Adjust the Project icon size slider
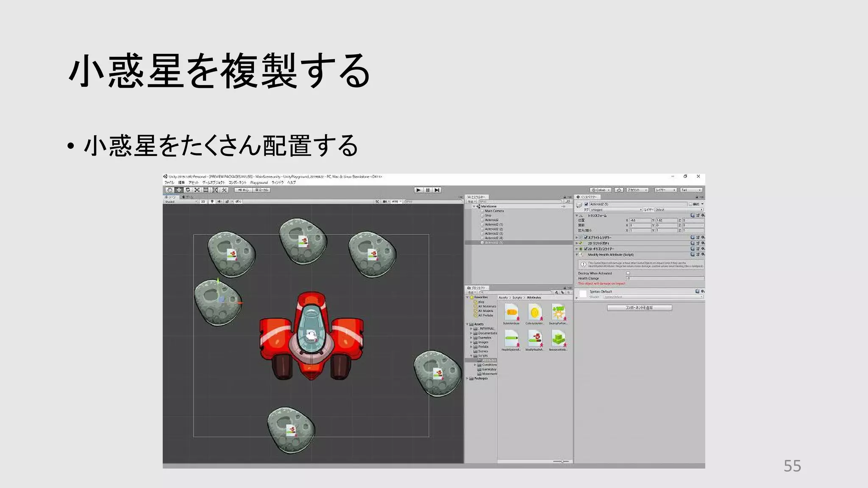Image resolution: width=868 pixels, height=488 pixels. (562, 461)
